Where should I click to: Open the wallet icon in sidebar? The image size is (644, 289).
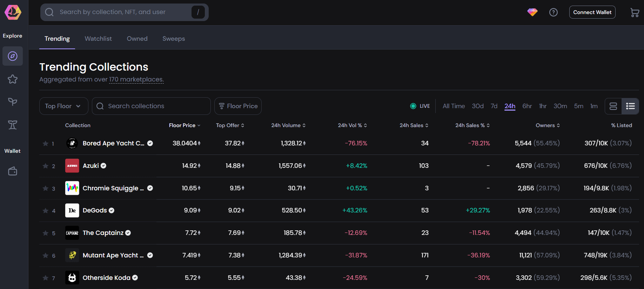pos(13,171)
